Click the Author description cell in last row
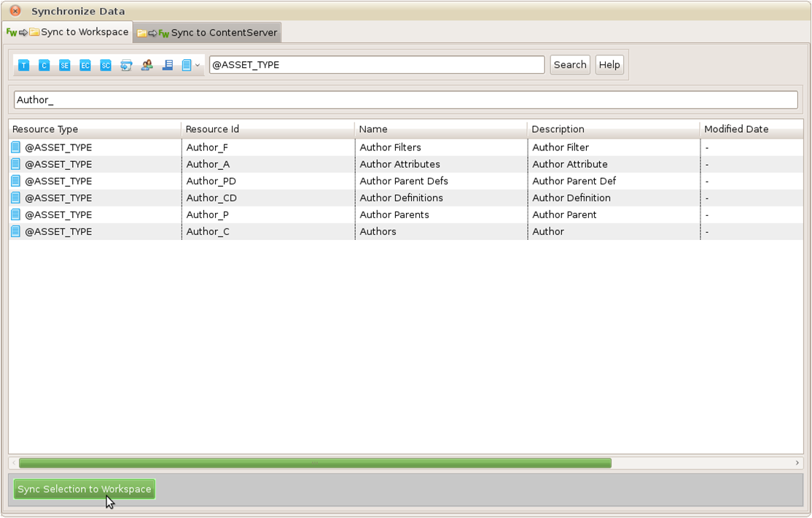This screenshot has width=812, height=518. pyautogui.click(x=614, y=231)
